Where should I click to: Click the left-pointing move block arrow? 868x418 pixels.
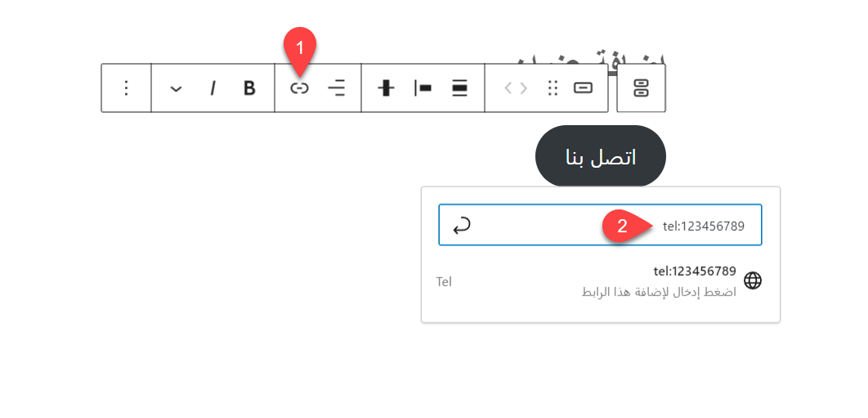point(508,88)
